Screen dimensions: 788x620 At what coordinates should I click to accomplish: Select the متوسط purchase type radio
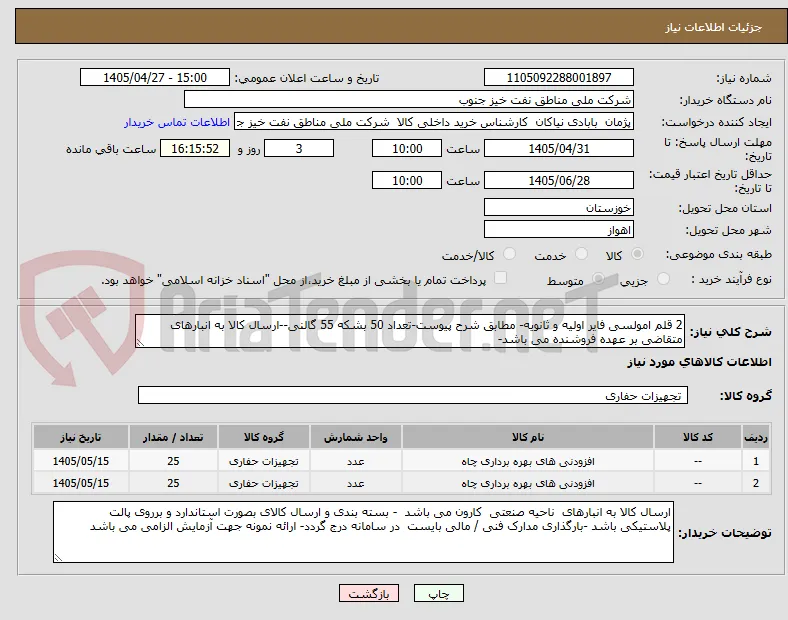click(598, 279)
